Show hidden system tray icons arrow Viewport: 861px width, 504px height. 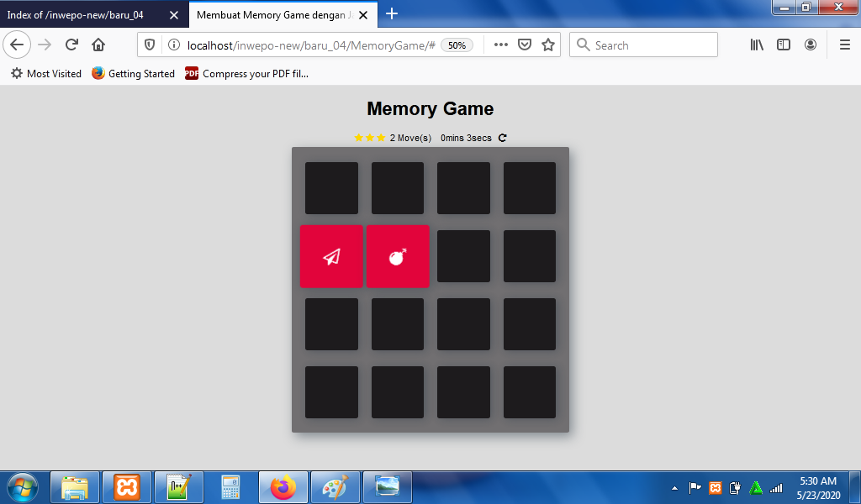pos(675,487)
